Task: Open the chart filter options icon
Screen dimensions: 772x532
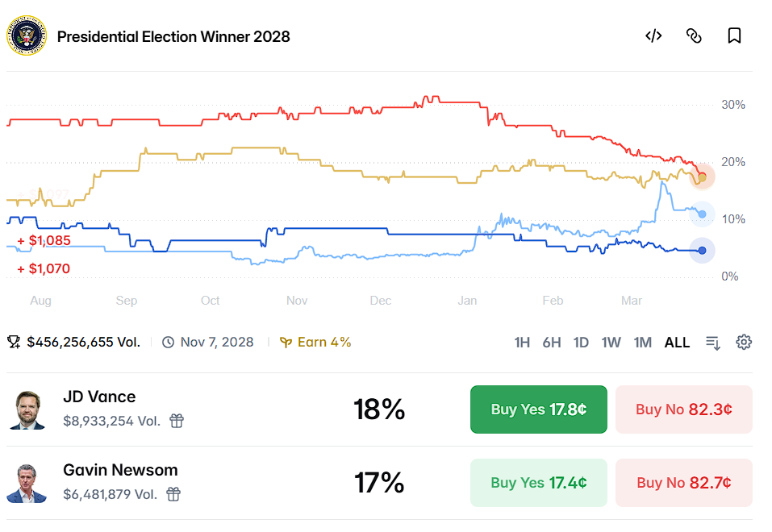Action: pyautogui.click(x=712, y=343)
